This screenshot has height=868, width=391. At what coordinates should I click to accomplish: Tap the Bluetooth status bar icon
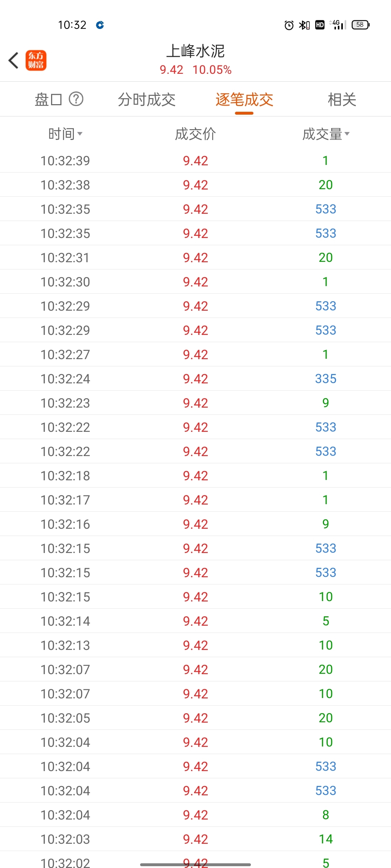(x=304, y=25)
